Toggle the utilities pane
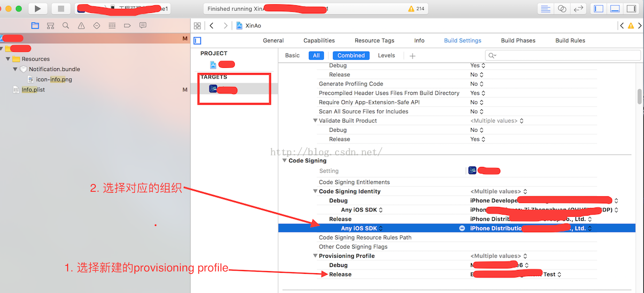 click(631, 9)
